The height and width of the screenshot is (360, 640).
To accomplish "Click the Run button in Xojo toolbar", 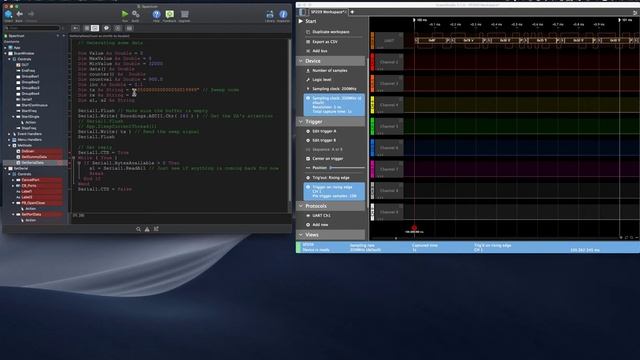I will (125, 14).
